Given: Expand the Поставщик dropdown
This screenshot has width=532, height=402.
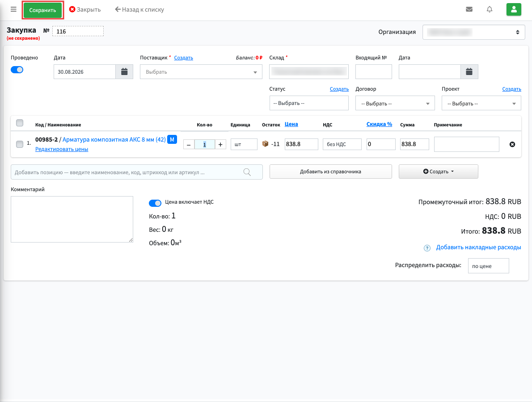Looking at the screenshot, I should (x=201, y=72).
